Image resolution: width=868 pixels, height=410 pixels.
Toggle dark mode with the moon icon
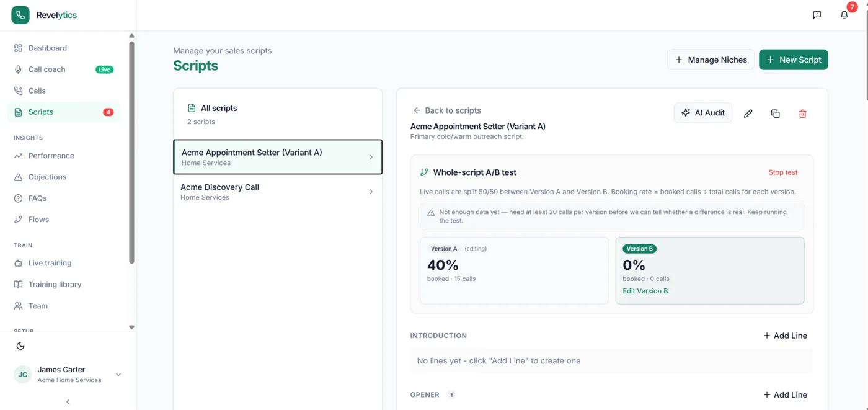[x=20, y=346]
